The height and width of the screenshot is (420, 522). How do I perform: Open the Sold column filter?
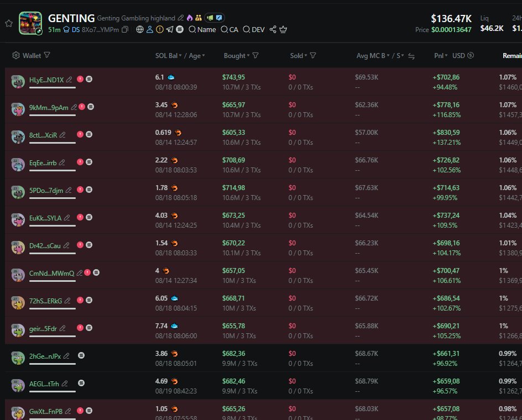tap(313, 55)
